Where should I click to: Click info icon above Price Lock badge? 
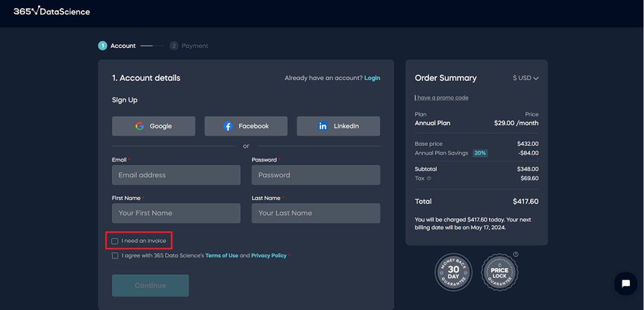click(x=516, y=254)
